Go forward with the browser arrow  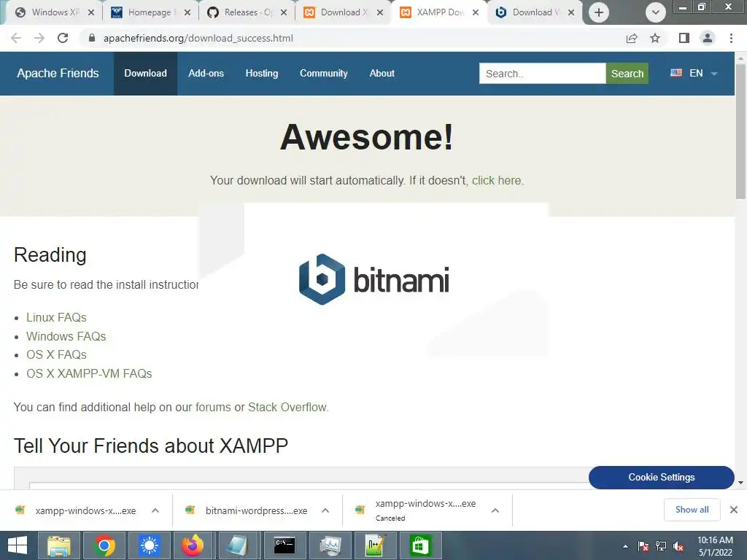39,38
